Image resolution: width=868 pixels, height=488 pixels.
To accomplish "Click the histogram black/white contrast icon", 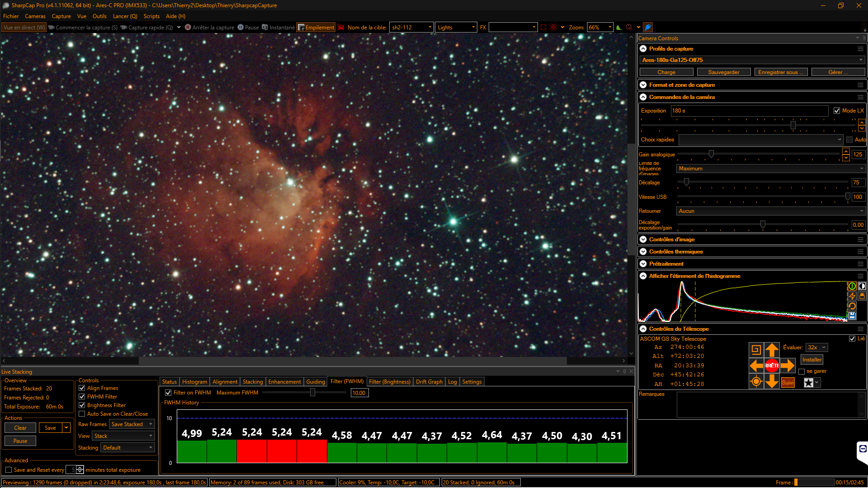I will pos(862,286).
